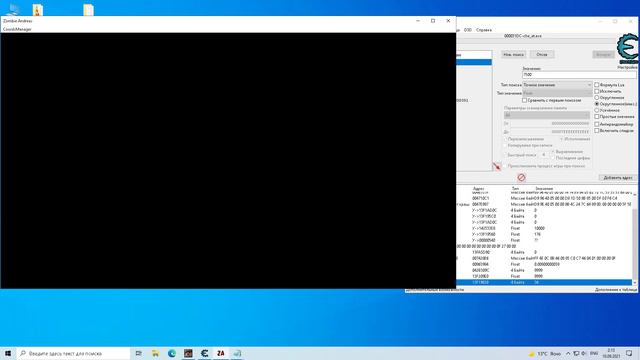Open Microsoft Edge from the taskbar
The width and height of the screenshot is (640, 360).
(x=172, y=353)
